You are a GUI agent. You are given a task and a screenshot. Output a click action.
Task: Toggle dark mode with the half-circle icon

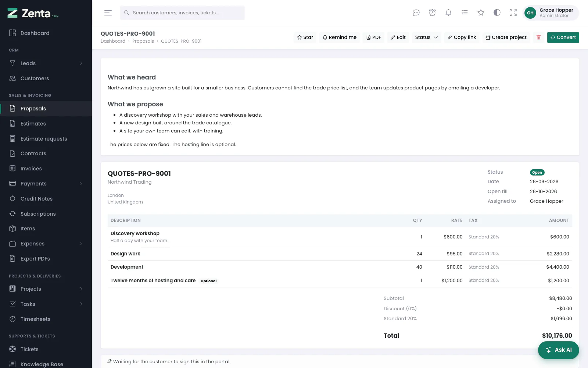(x=497, y=13)
